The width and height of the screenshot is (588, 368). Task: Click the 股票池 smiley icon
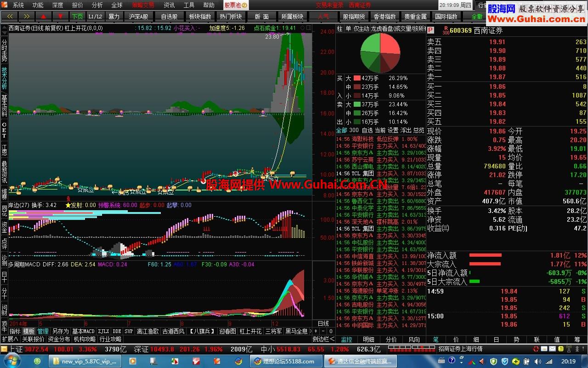pyautogui.click(x=244, y=5)
